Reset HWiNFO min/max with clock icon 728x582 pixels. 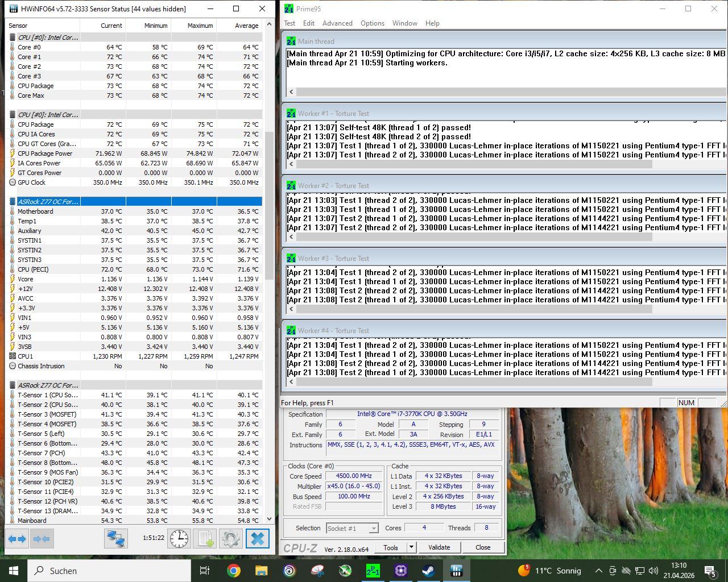(x=179, y=538)
